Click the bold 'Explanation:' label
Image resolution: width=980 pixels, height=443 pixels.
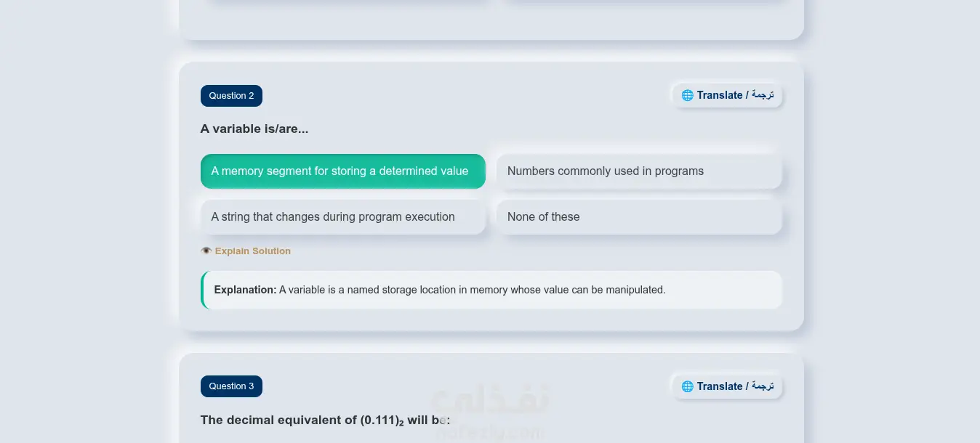[x=245, y=290]
